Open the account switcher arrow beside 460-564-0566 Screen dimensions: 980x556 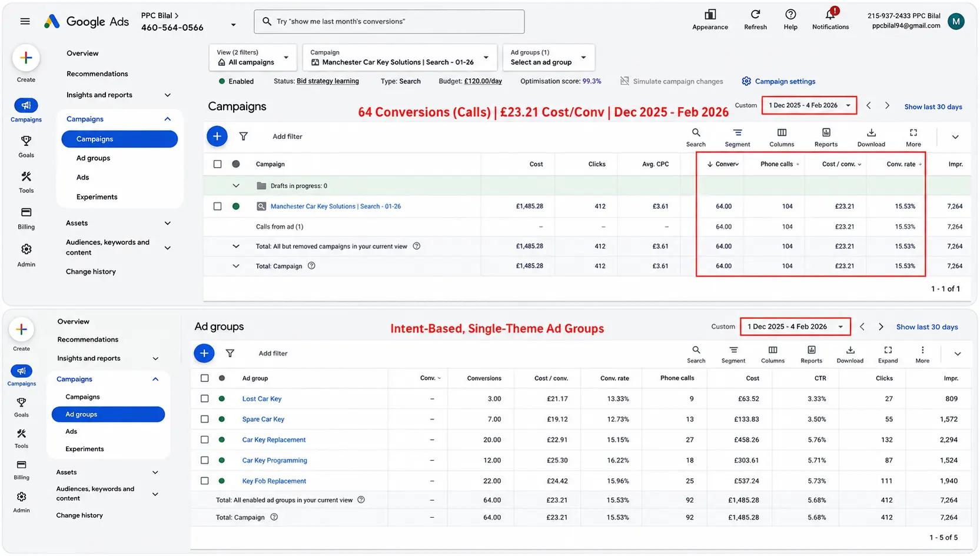tap(233, 25)
